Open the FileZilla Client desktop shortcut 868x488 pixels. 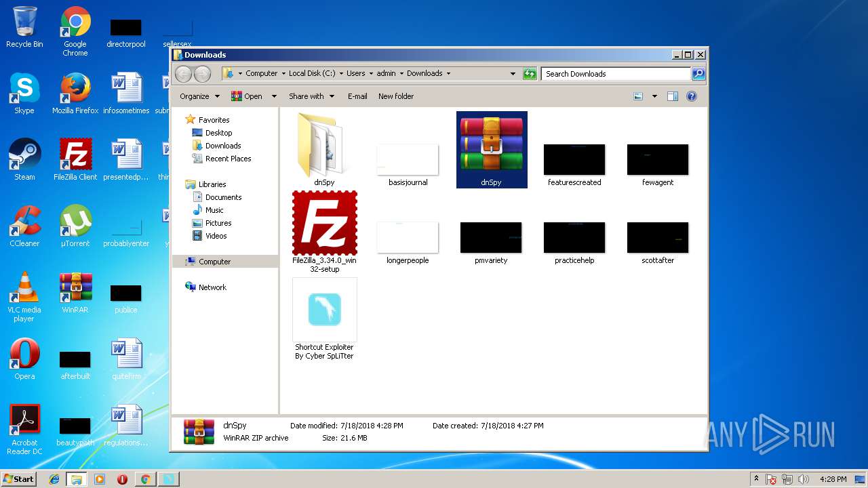point(75,160)
